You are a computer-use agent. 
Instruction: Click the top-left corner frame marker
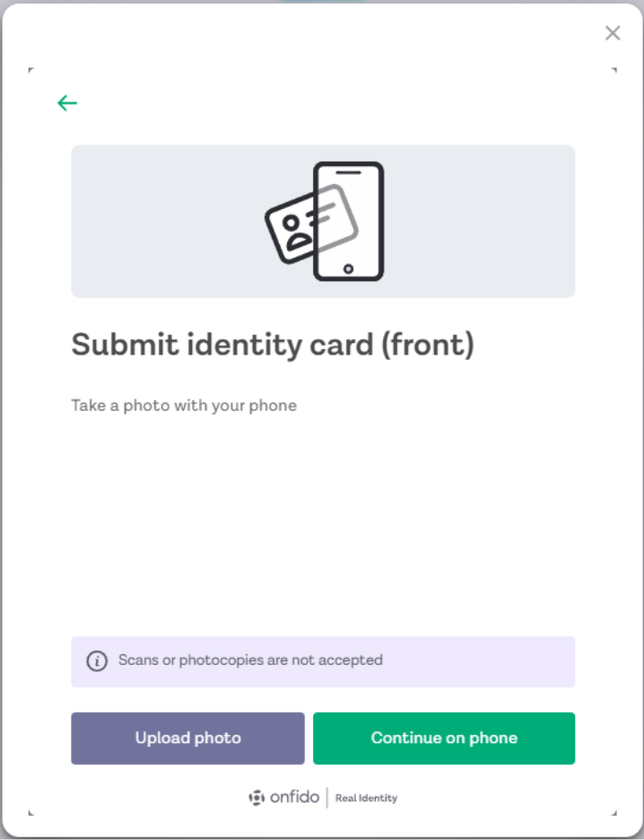tap(30, 70)
